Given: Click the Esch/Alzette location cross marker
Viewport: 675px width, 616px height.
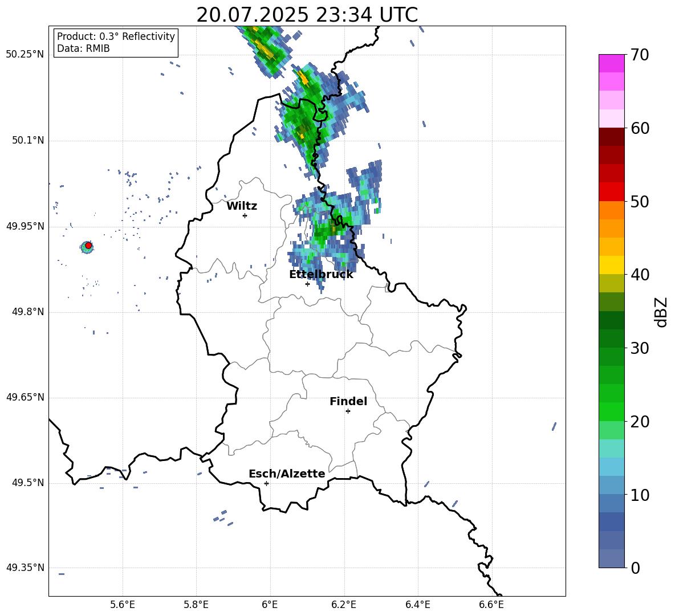Looking at the screenshot, I should tap(266, 483).
